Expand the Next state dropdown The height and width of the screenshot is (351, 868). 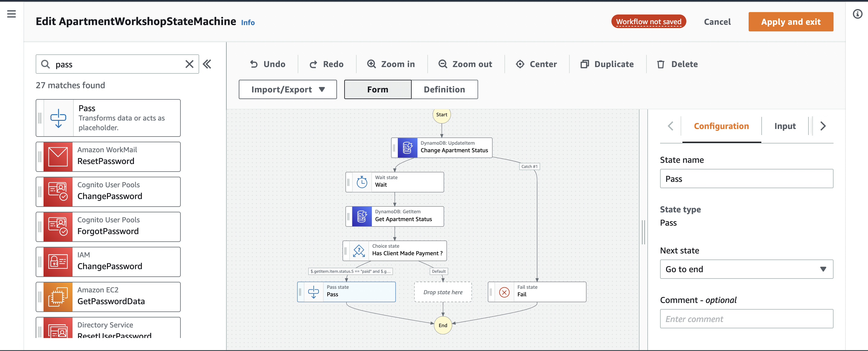tap(747, 269)
